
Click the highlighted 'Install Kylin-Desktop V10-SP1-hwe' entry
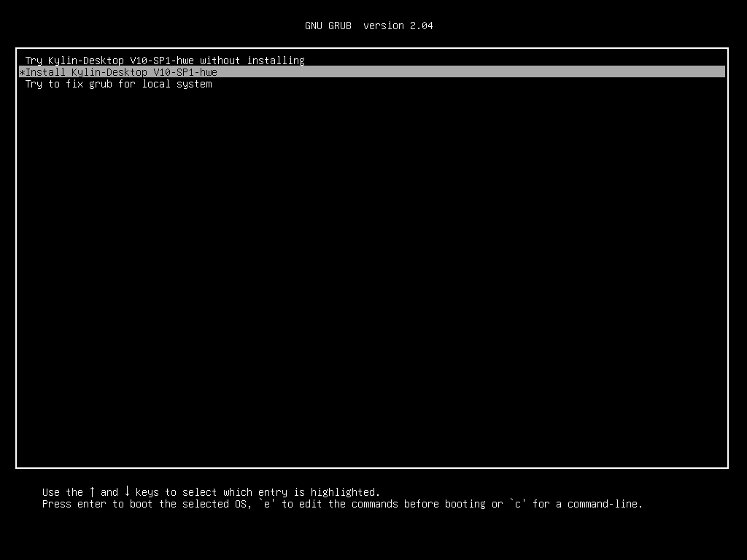(121, 72)
